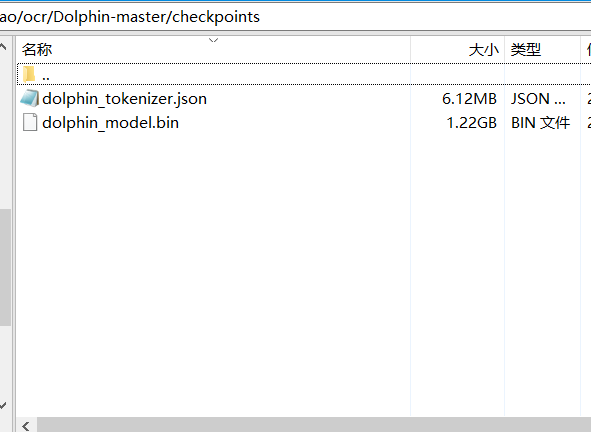Select the dolphin_model.bin file icon
The image size is (591, 432).
pos(30,123)
